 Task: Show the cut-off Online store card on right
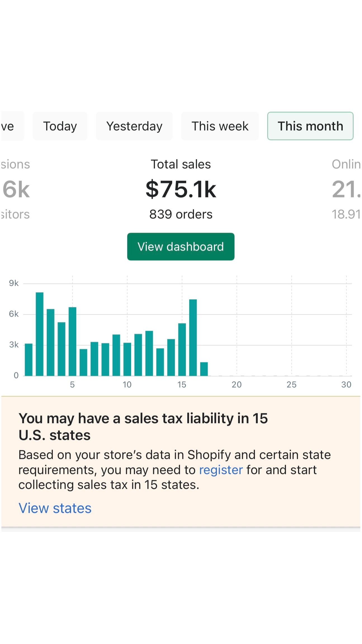pos(346,189)
